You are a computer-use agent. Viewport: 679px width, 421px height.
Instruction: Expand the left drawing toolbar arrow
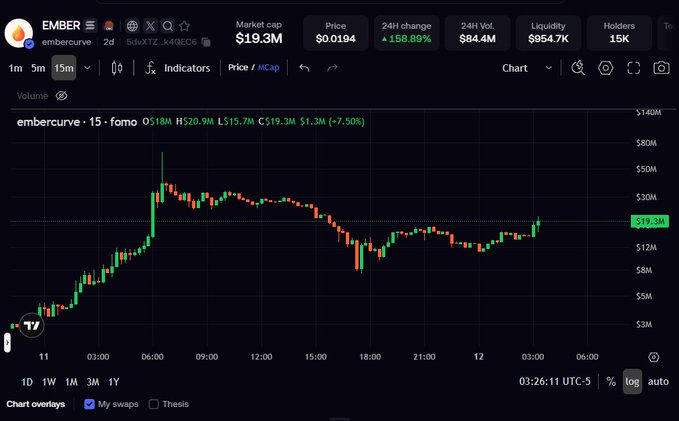(x=7, y=343)
